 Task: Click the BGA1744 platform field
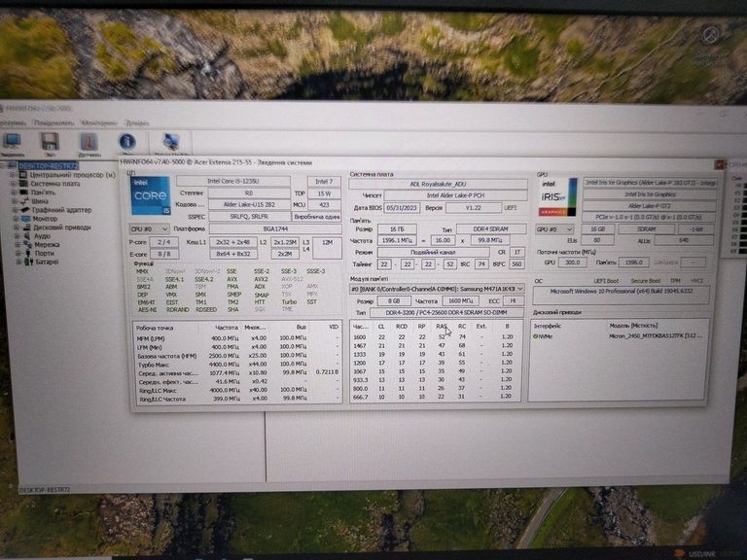coord(275,229)
